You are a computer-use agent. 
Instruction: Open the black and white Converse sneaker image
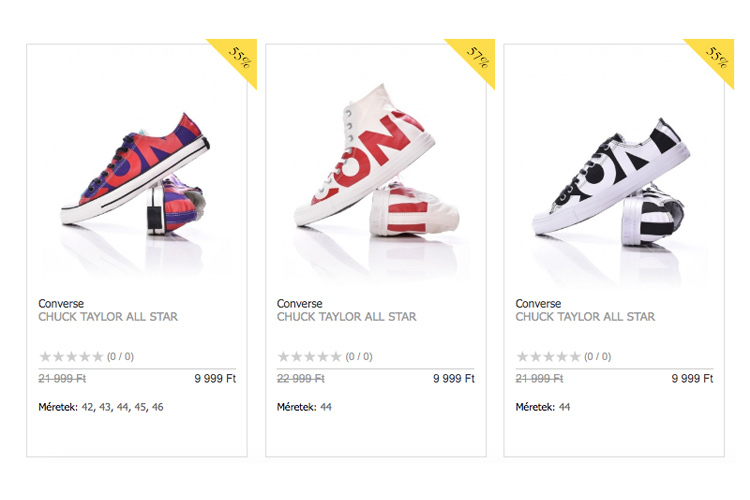611,182
